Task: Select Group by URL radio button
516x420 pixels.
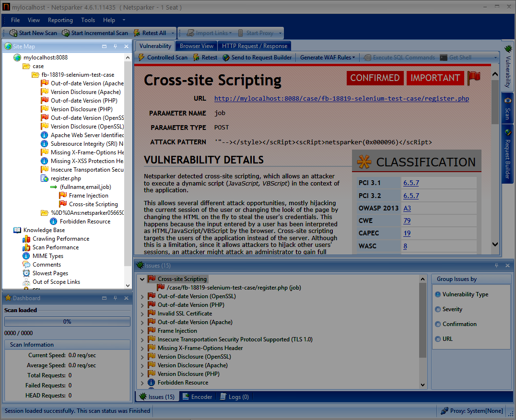Action: coord(437,339)
